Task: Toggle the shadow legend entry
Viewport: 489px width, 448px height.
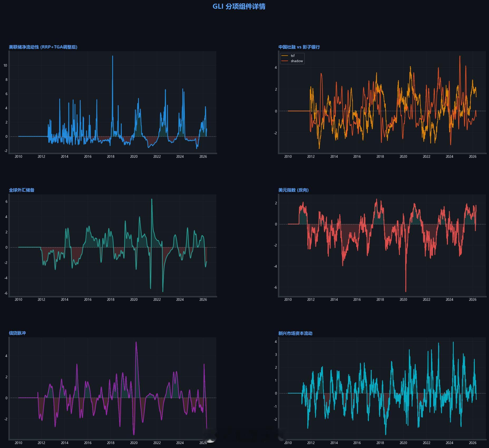Action: (x=297, y=61)
